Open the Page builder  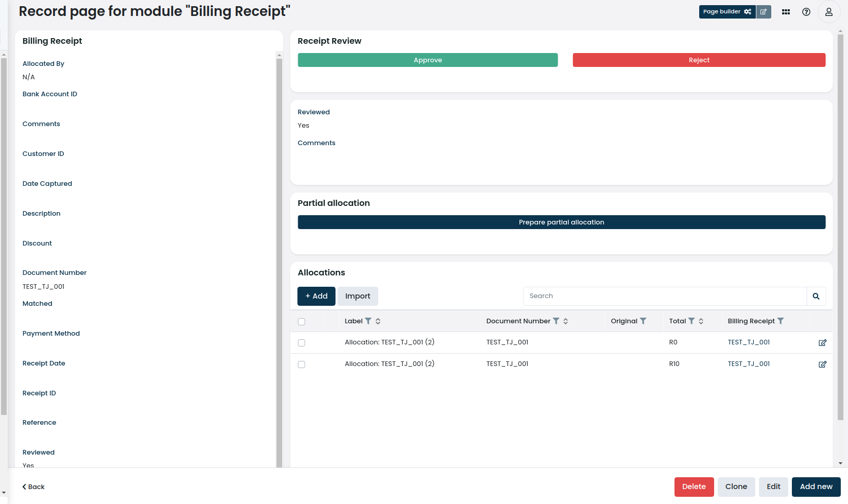727,12
